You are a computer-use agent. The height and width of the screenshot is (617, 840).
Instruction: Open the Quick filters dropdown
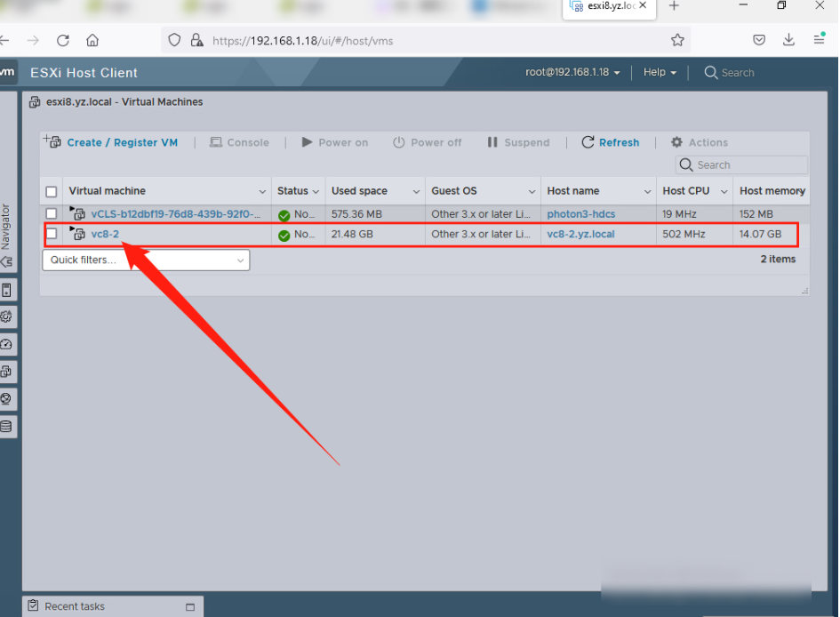[x=145, y=260]
